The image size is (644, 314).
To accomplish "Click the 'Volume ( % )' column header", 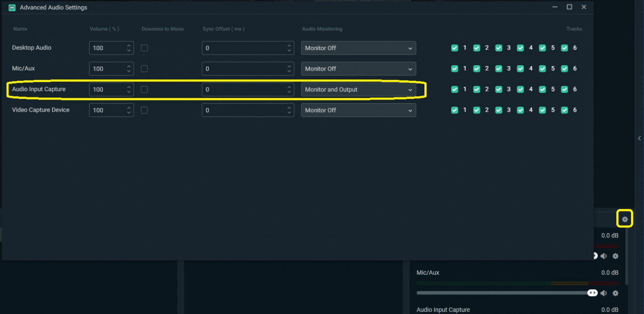I will click(x=104, y=29).
